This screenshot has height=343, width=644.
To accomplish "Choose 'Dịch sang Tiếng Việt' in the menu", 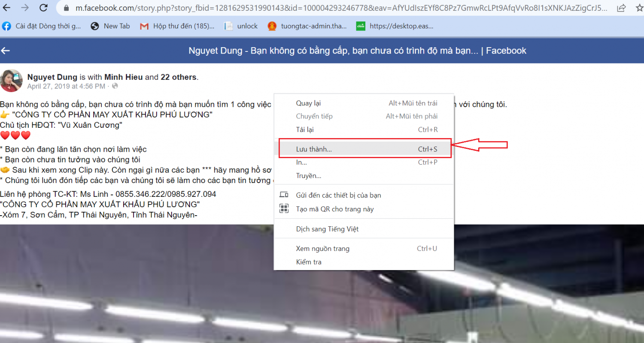I will coord(364,229).
